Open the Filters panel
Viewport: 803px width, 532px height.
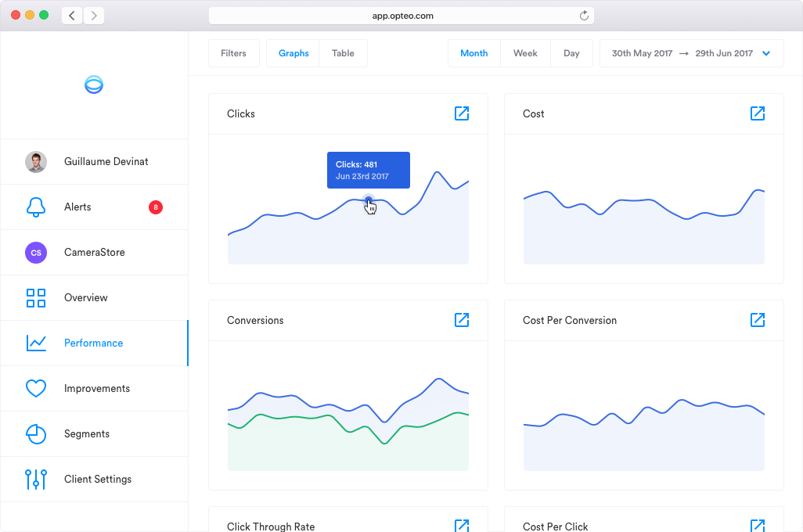tap(233, 53)
